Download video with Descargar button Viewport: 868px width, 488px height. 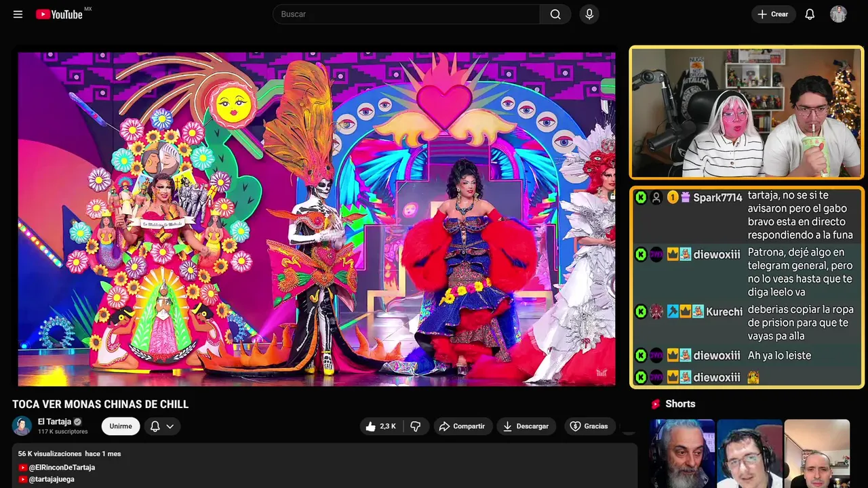526,426
